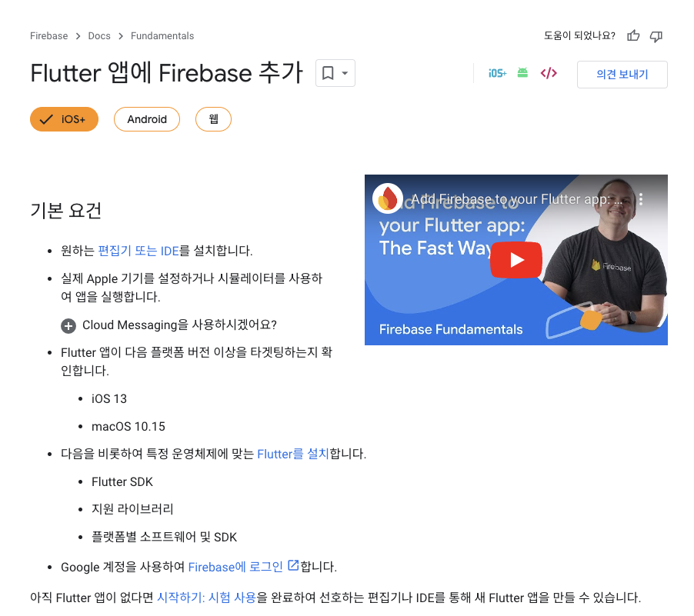Open the 편집기 또는 IDE link

coord(138,251)
